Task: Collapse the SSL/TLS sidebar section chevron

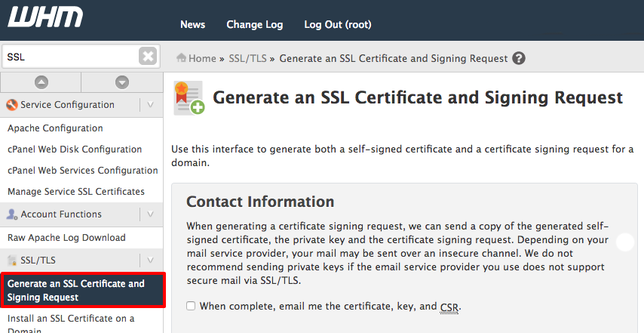Action: [x=151, y=261]
